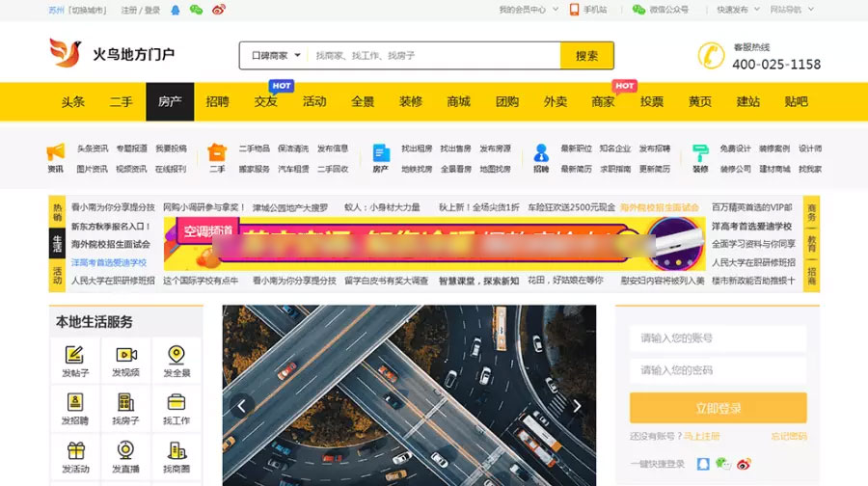Click the 房产 blue document icon
The width and height of the screenshot is (868, 486).
pyautogui.click(x=381, y=152)
